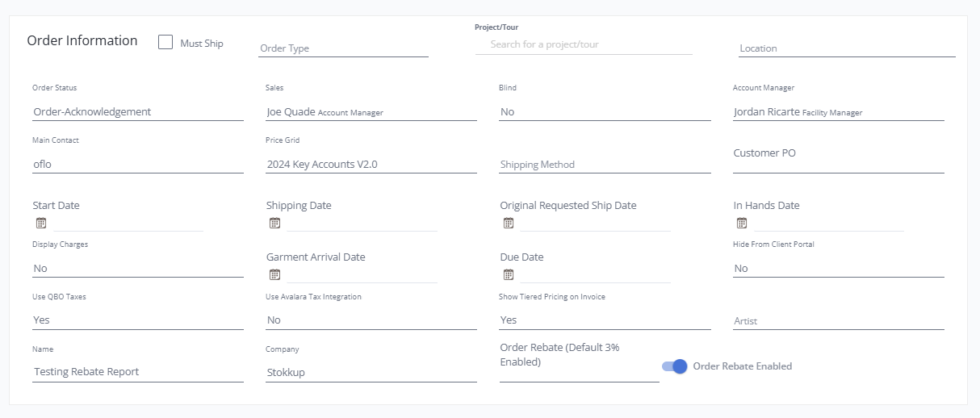The height and width of the screenshot is (418, 980).
Task: Click the Search for a project/tour field
Action: (x=584, y=45)
